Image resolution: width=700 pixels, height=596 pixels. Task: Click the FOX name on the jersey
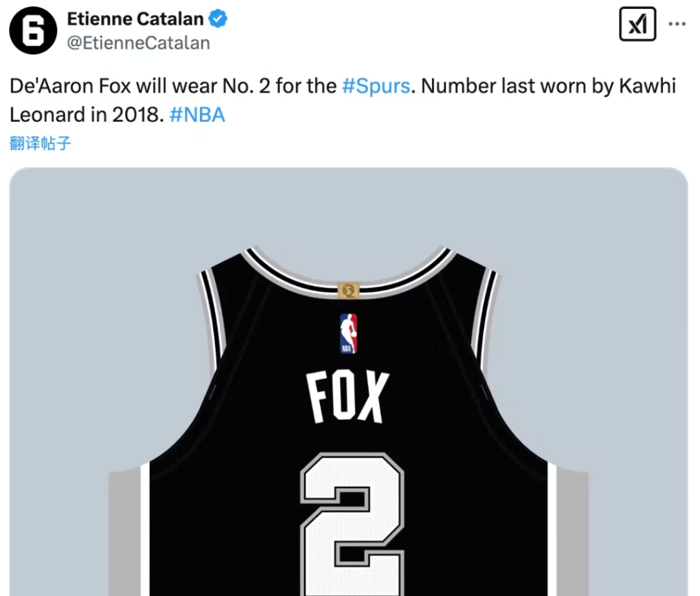click(348, 397)
